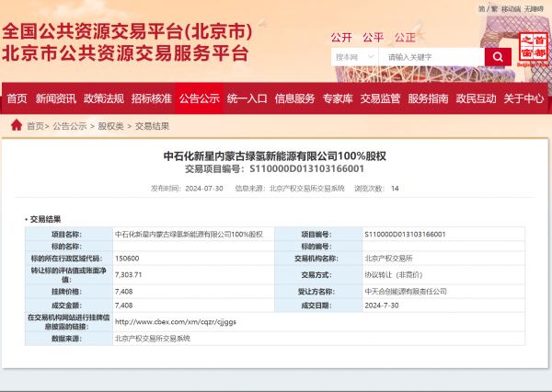The image size is (552, 392).
Task: Click the 2024-7-30 deal date cell
Action: 443,306
